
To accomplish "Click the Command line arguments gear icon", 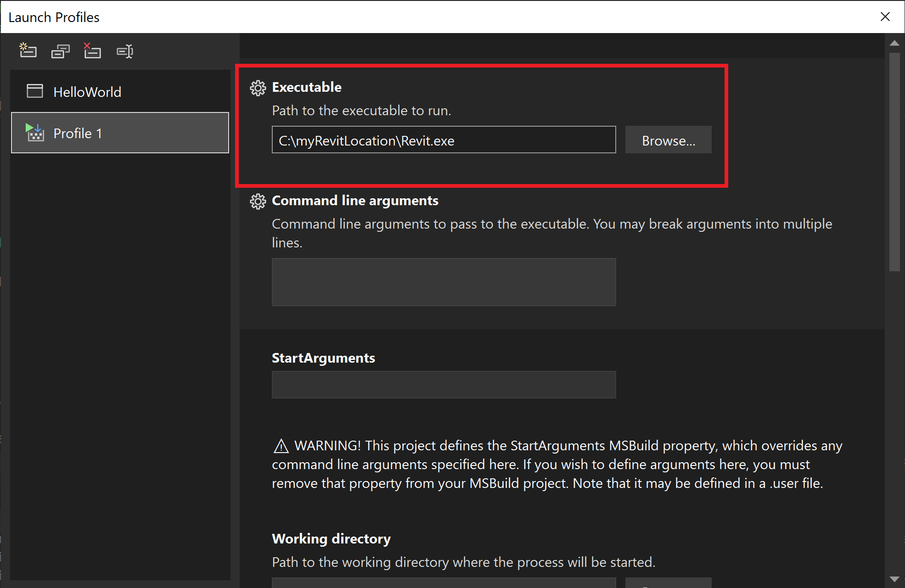I will 258,201.
